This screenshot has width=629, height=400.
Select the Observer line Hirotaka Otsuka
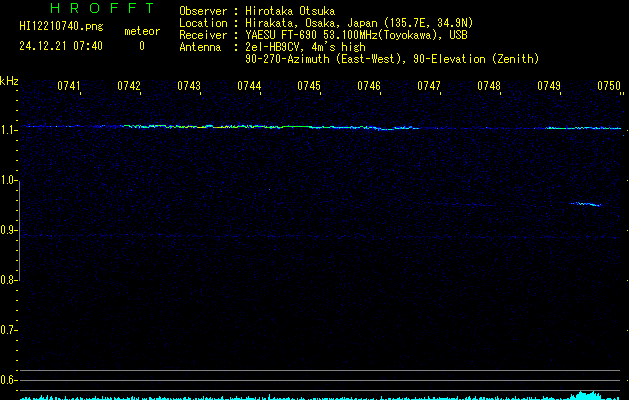pyautogui.click(x=257, y=11)
